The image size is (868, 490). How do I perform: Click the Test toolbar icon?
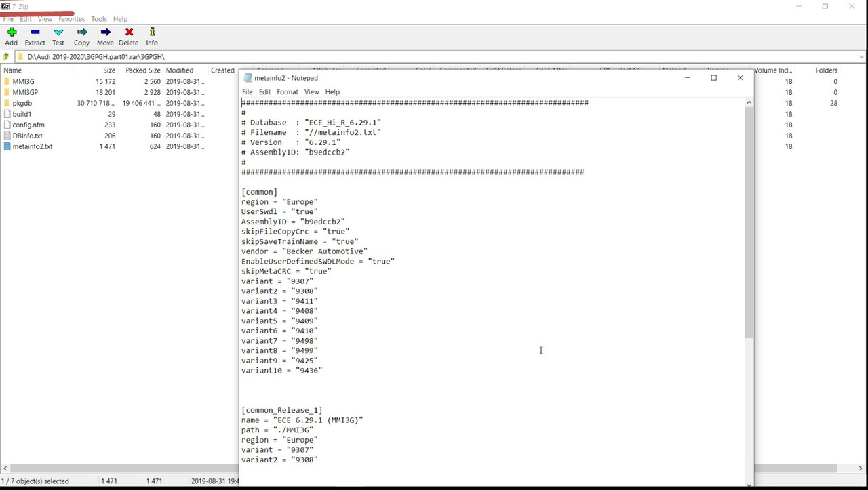click(x=58, y=33)
